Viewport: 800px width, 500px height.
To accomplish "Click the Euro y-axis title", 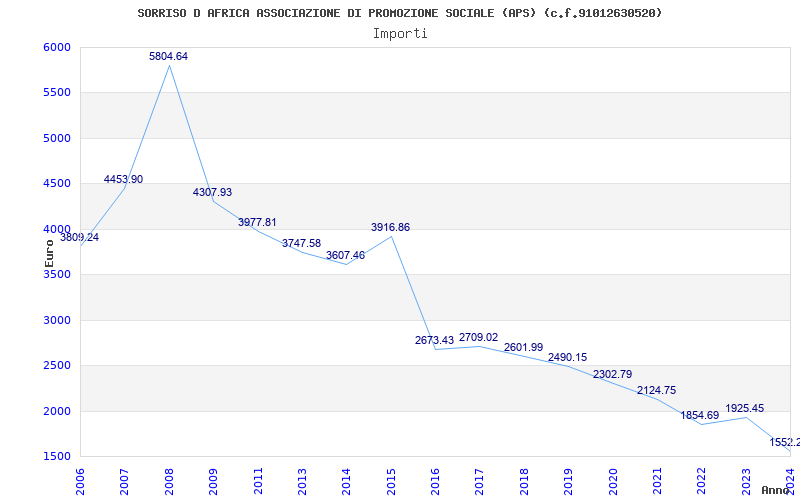I will click(49, 253).
